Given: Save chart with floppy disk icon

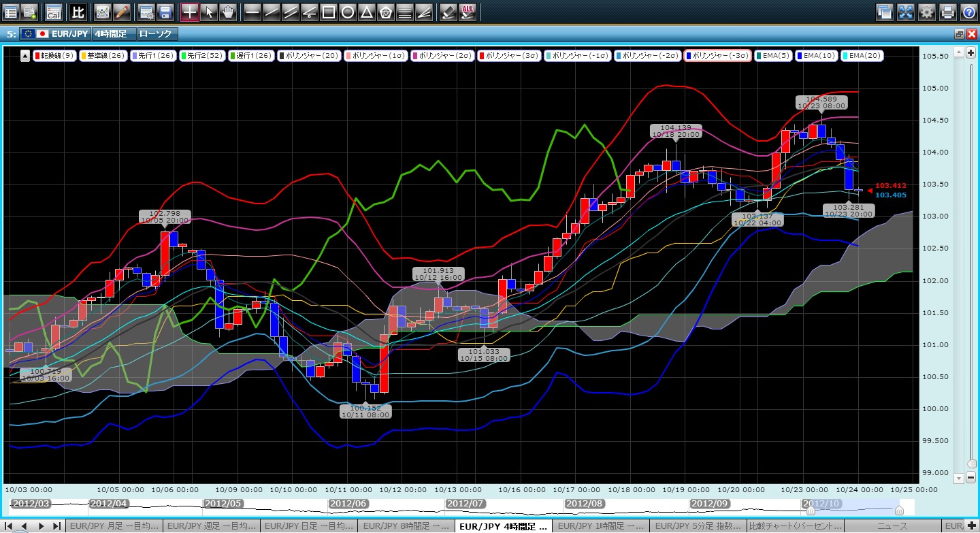Looking at the screenshot, I should [165, 12].
